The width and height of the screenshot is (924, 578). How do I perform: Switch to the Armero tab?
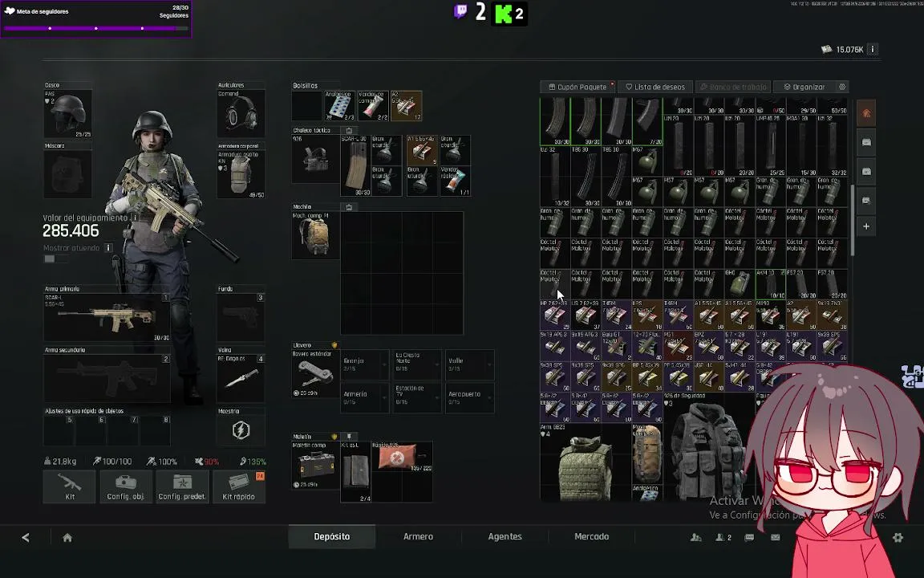(x=419, y=537)
